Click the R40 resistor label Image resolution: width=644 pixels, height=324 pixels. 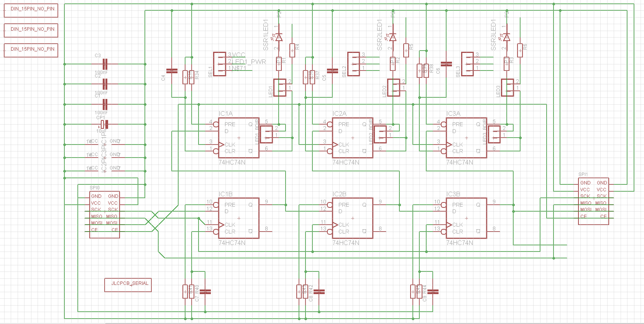click(197, 289)
